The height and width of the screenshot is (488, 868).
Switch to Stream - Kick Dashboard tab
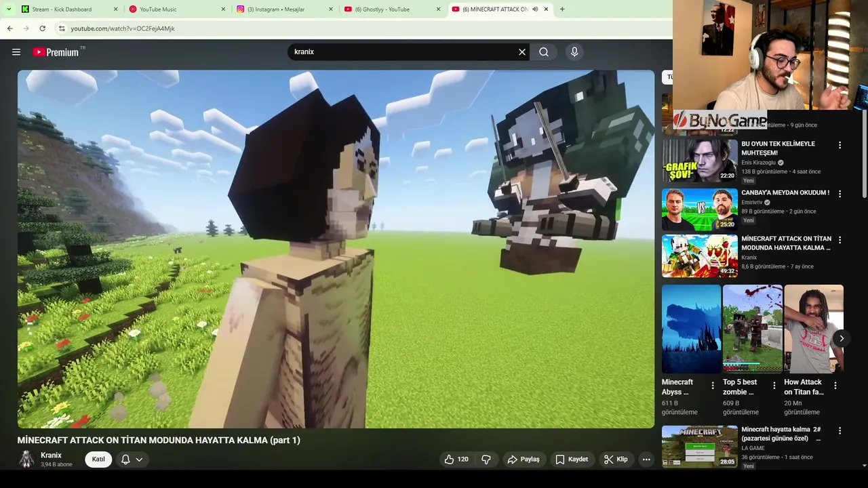(x=62, y=9)
